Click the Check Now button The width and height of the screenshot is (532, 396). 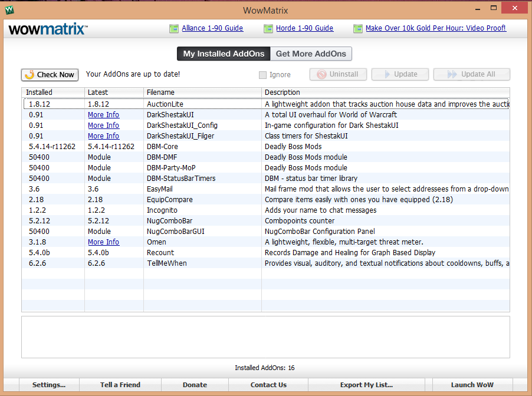click(50, 75)
